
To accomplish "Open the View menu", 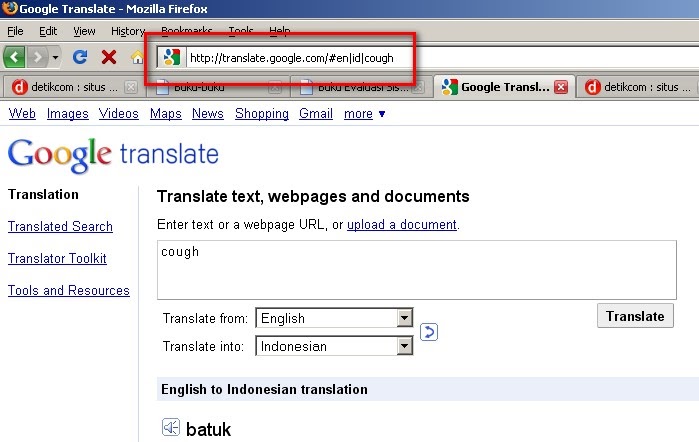I will pyautogui.click(x=84, y=31).
